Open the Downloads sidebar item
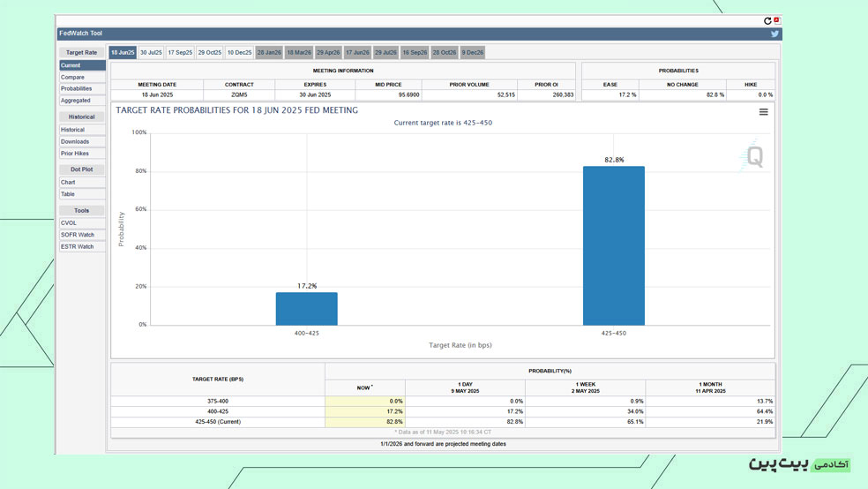Screen dimensions: 868x489 [82, 142]
